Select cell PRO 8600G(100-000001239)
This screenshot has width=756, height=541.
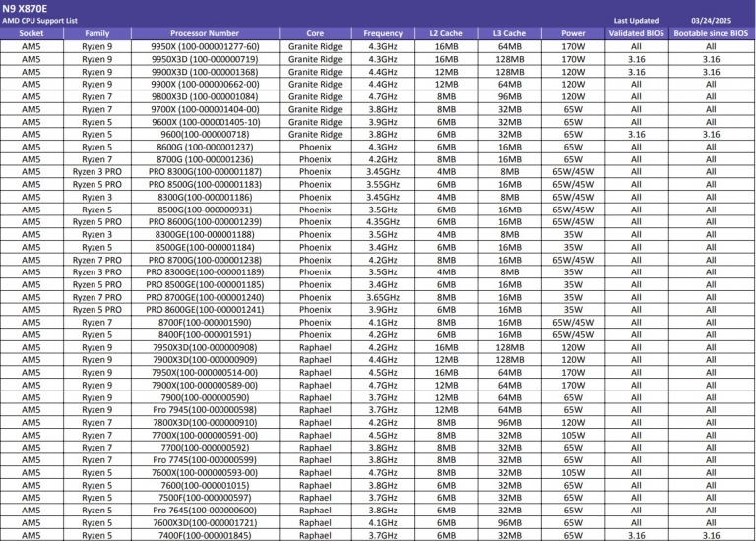(x=205, y=222)
